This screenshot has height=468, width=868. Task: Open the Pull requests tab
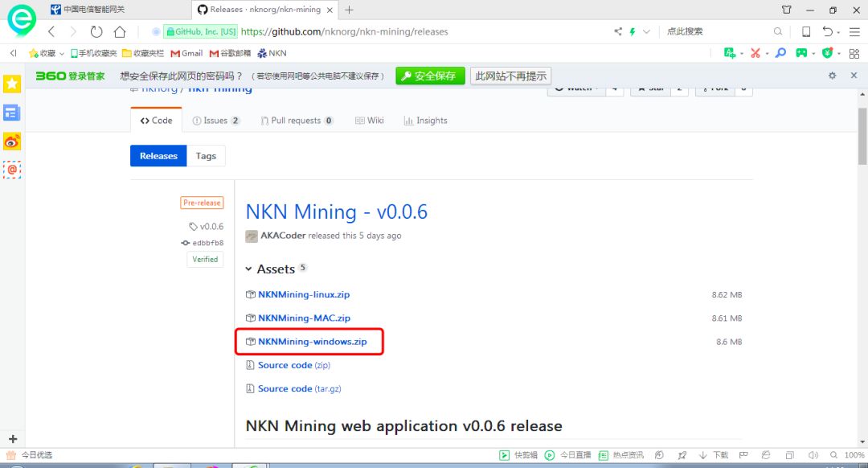pos(297,120)
